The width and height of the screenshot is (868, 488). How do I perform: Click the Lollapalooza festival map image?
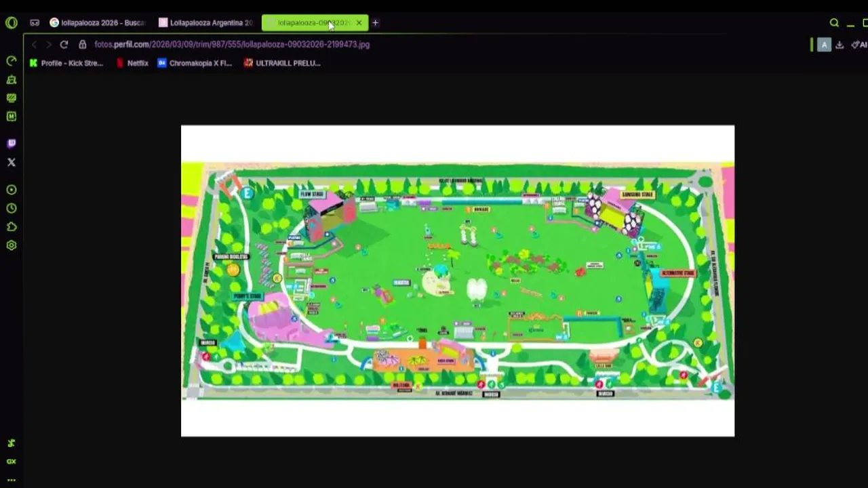click(x=458, y=281)
